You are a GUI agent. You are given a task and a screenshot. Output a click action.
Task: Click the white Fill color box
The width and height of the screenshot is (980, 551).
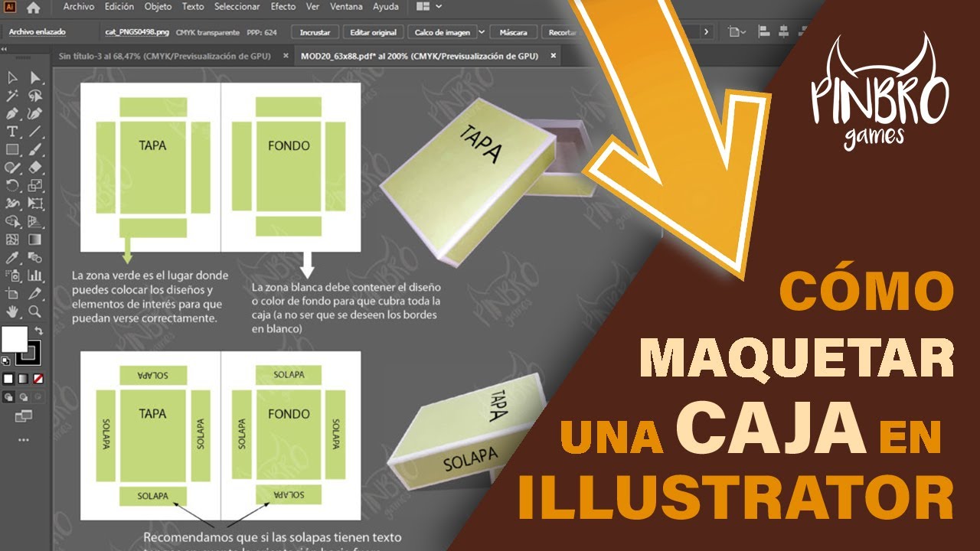(14, 339)
